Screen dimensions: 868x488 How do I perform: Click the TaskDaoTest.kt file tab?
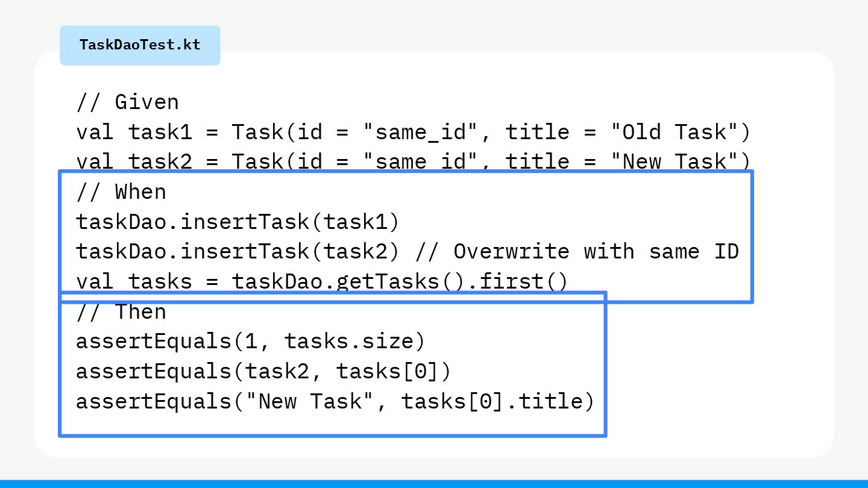click(x=140, y=45)
